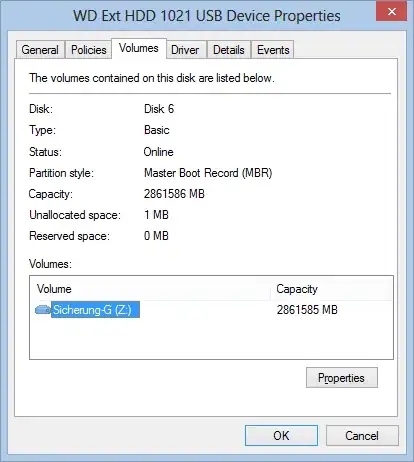Open the Policies tab
The width and height of the screenshot is (414, 462).
[x=89, y=50]
